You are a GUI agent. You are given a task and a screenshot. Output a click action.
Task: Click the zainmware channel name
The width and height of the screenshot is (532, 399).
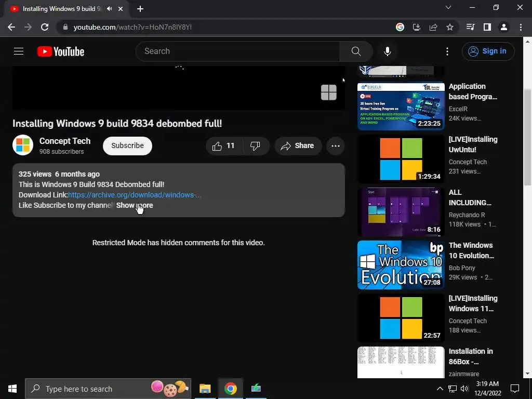pyautogui.click(x=464, y=374)
